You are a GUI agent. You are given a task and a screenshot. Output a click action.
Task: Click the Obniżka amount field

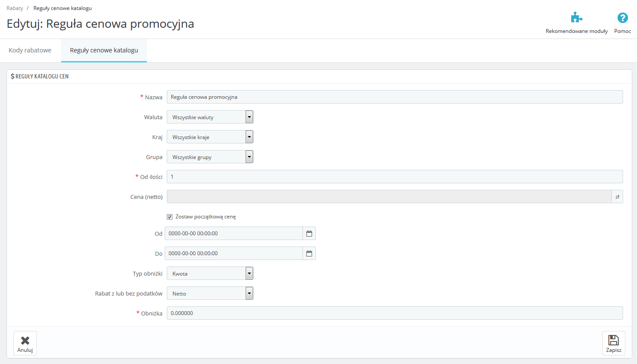tap(394, 313)
